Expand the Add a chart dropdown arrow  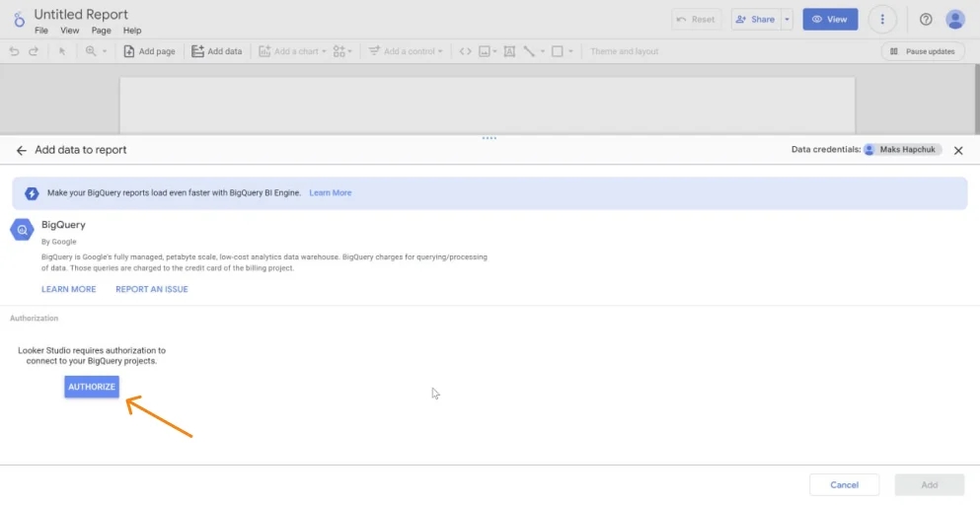324,51
